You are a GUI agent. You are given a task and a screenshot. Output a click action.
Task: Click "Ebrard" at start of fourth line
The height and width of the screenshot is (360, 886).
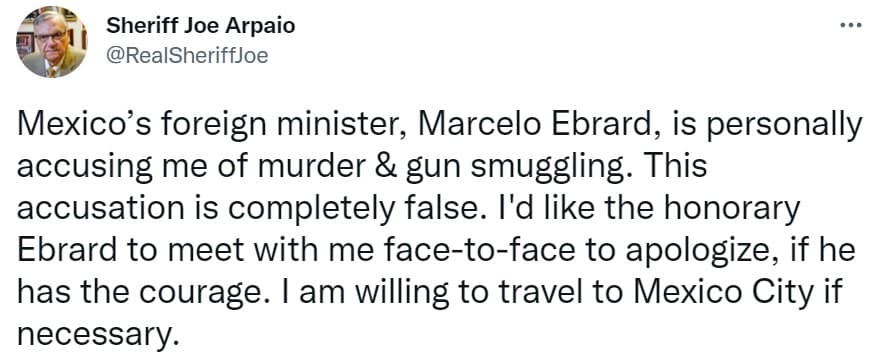click(66, 250)
